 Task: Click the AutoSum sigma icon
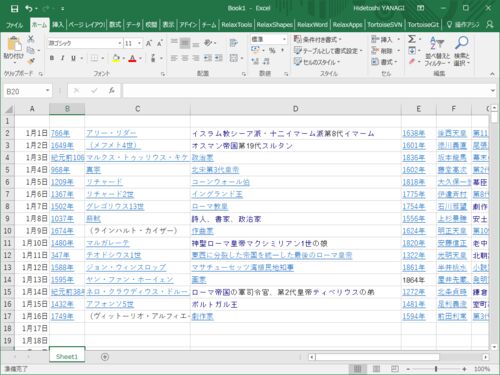412,39
